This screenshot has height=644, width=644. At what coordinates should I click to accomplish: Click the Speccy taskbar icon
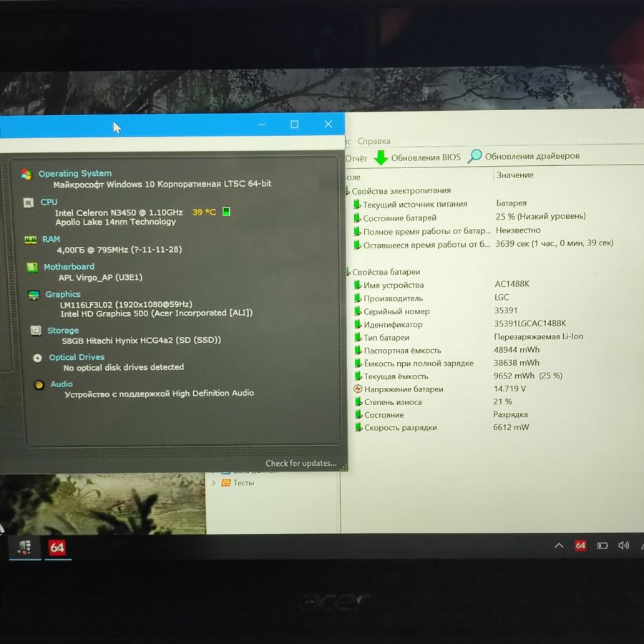click(24, 547)
